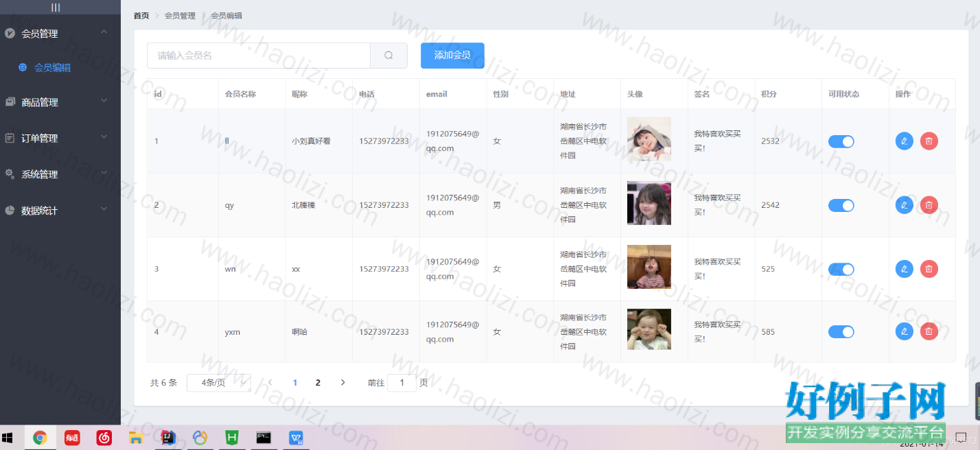The width and height of the screenshot is (980, 450).
Task: Open avatar image of member qy
Action: pyautogui.click(x=649, y=203)
